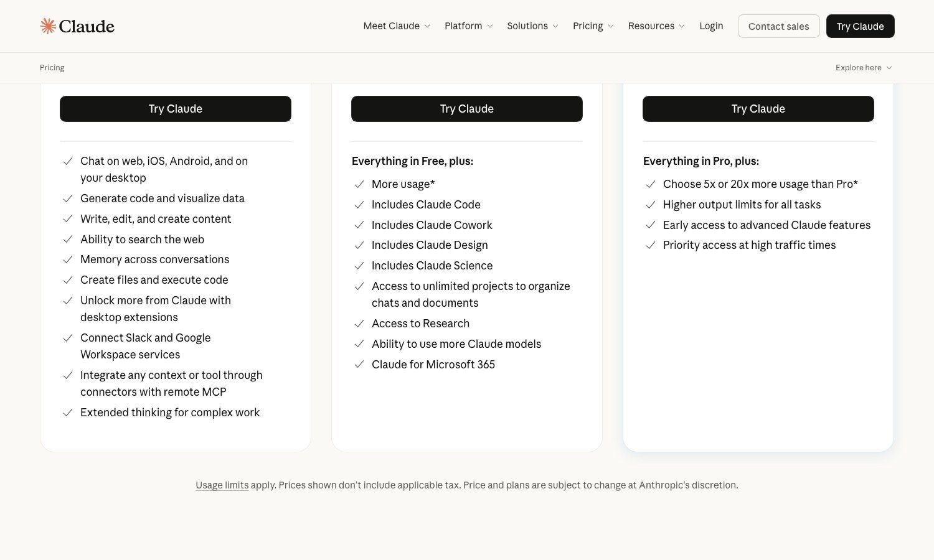Image resolution: width=934 pixels, height=560 pixels.
Task: Open the Resources navigation dropdown
Action: click(656, 26)
